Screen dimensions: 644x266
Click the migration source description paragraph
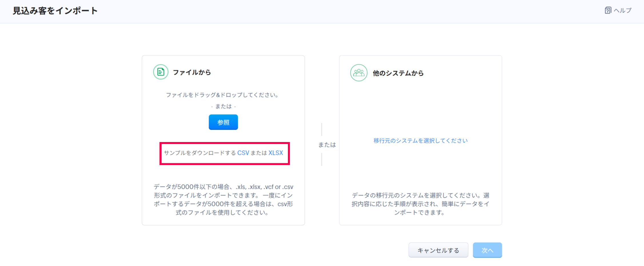click(420, 204)
